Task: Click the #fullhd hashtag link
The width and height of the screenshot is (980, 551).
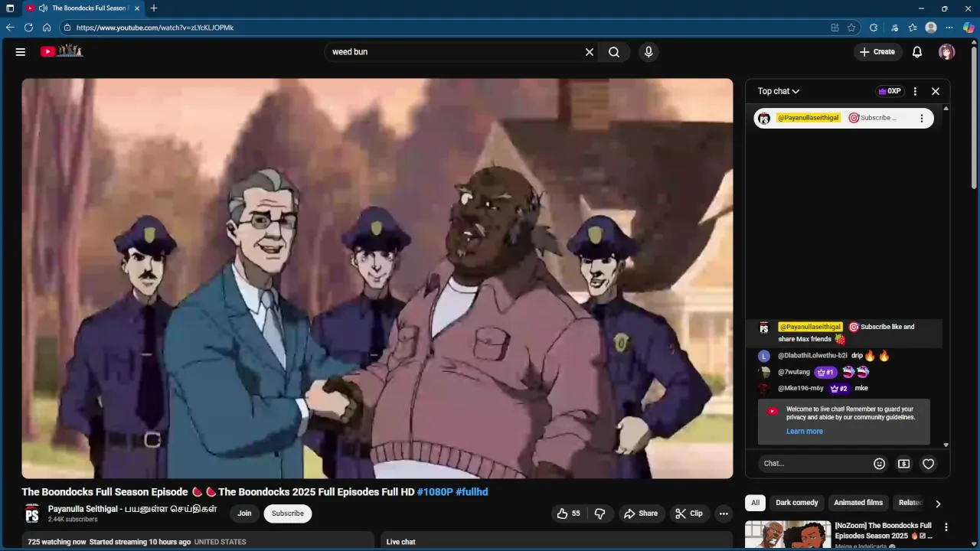Action: pos(472,492)
